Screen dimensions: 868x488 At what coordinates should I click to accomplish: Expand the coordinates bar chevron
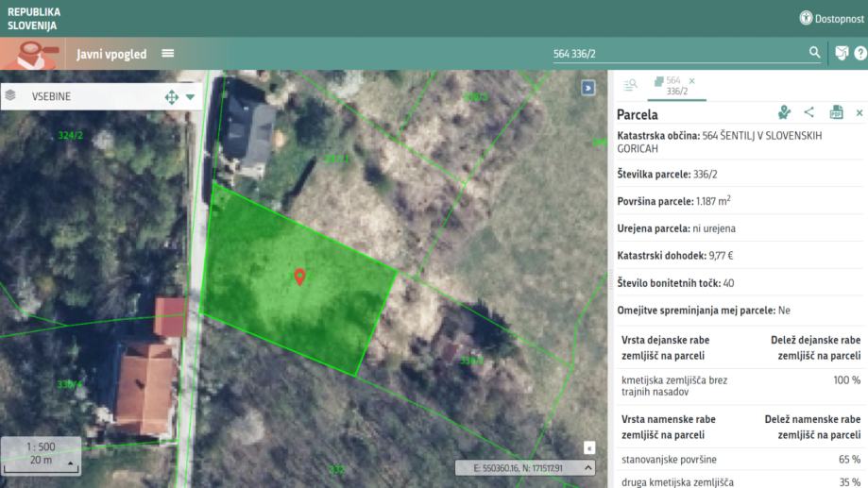click(x=587, y=467)
